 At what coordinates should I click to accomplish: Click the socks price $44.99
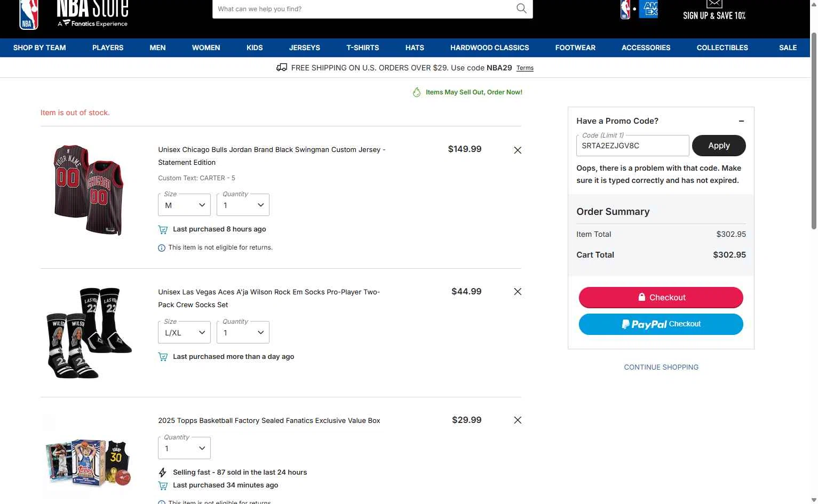click(466, 292)
